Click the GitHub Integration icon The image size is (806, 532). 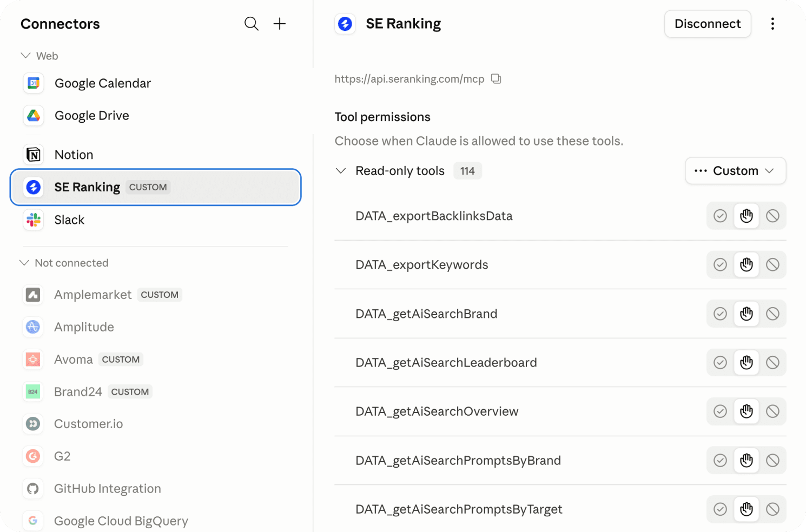tap(33, 489)
